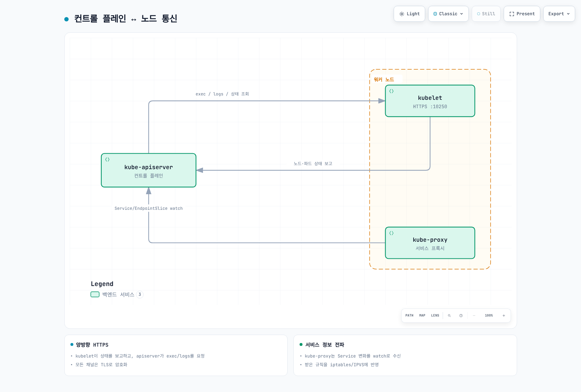Click the '노드·파드 상태 보고' edge label

coord(313,164)
